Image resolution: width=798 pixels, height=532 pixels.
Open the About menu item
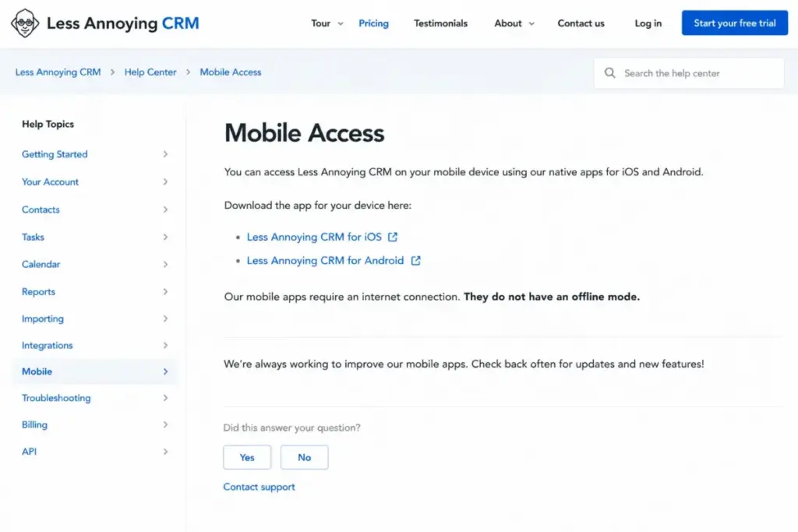[508, 23]
